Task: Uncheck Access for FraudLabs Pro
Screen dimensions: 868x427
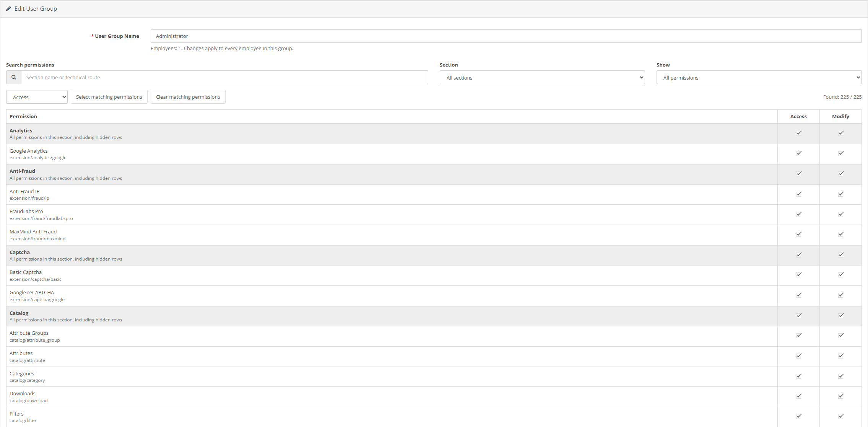Action: (799, 214)
